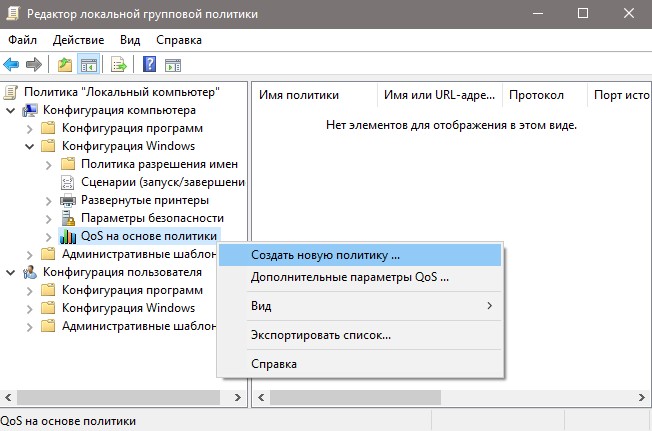Image resolution: width=652 pixels, height=431 pixels.
Task: Minimize the policy editor window
Action: point(538,13)
